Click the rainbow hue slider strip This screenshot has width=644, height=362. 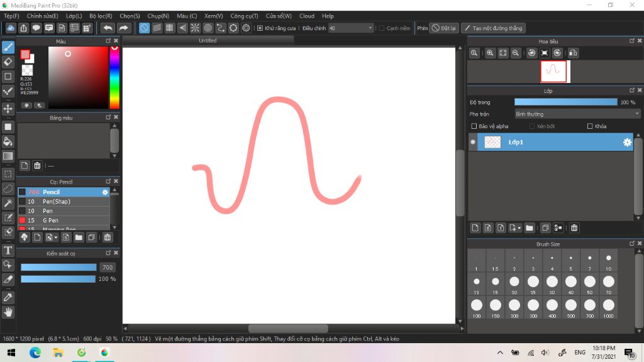tap(114, 77)
